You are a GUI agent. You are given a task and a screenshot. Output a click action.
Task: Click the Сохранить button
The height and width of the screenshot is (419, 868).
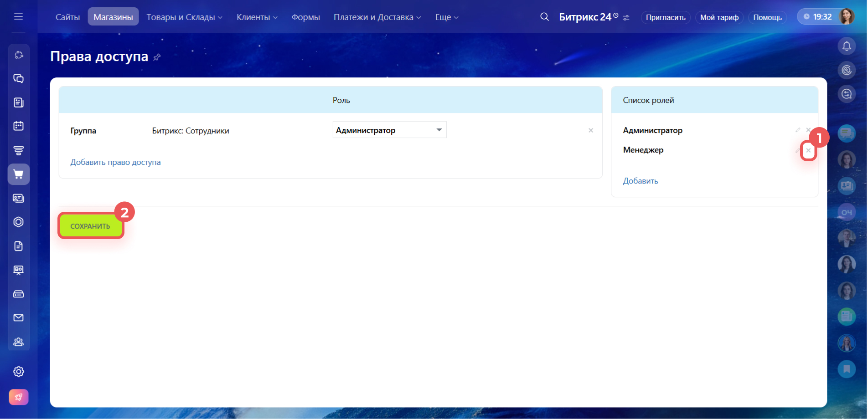(90, 226)
